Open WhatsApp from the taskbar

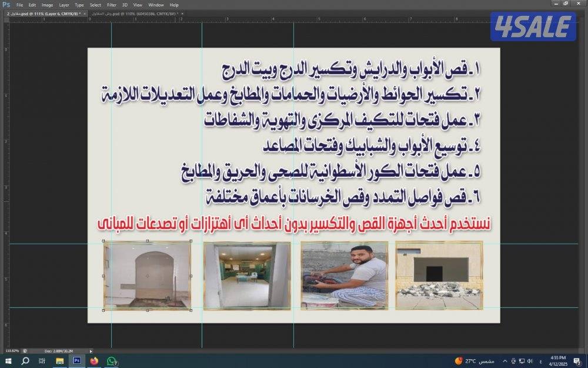(x=111, y=362)
